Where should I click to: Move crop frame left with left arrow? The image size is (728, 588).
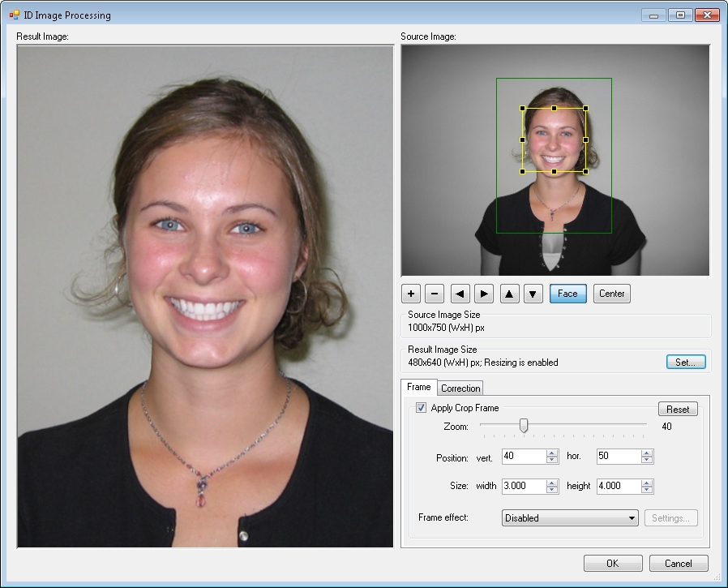pos(460,294)
